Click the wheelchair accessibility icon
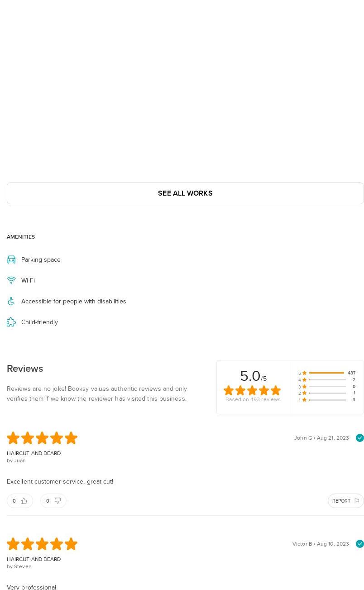Screen dimensions: 364x590 [x=11, y=301]
